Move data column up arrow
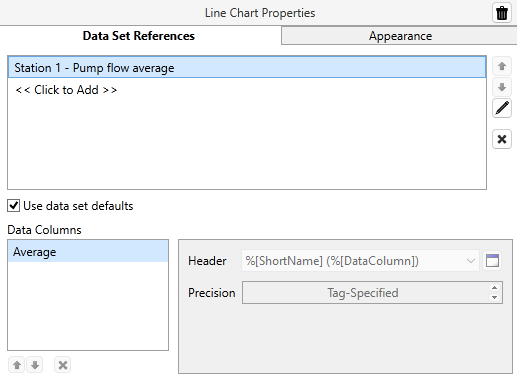Image resolution: width=517 pixels, height=390 pixels. click(x=17, y=365)
